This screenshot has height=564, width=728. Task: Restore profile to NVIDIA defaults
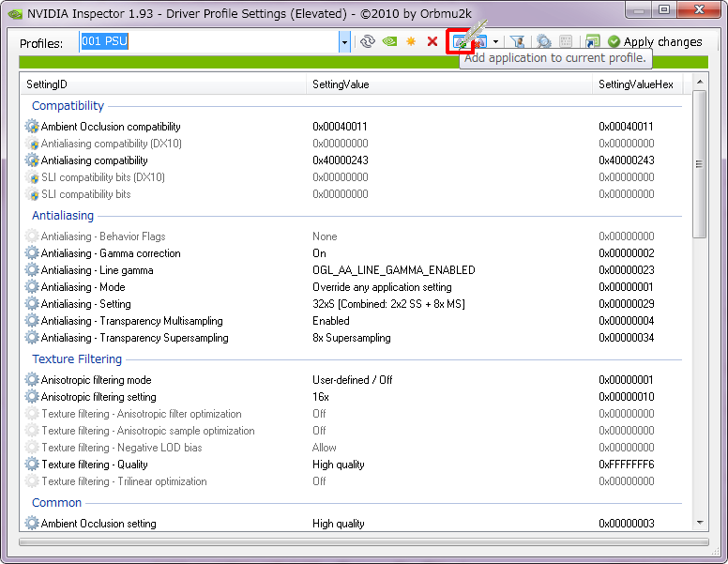tap(389, 41)
